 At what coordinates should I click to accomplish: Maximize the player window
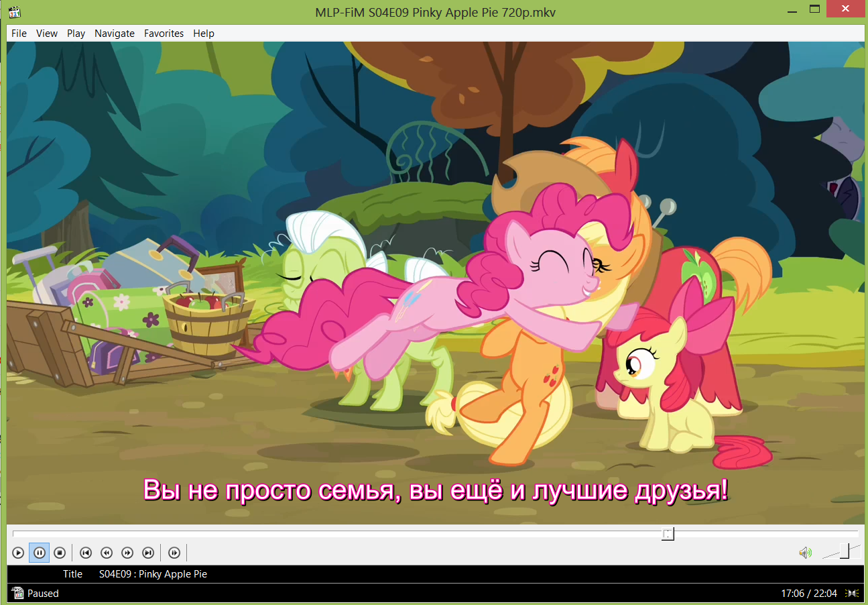pyautogui.click(x=814, y=9)
